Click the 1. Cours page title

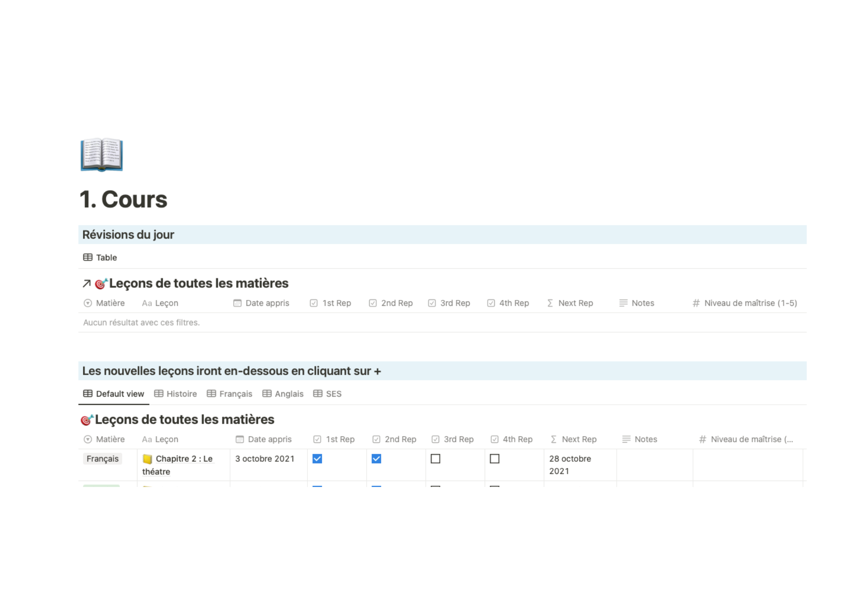click(x=123, y=199)
